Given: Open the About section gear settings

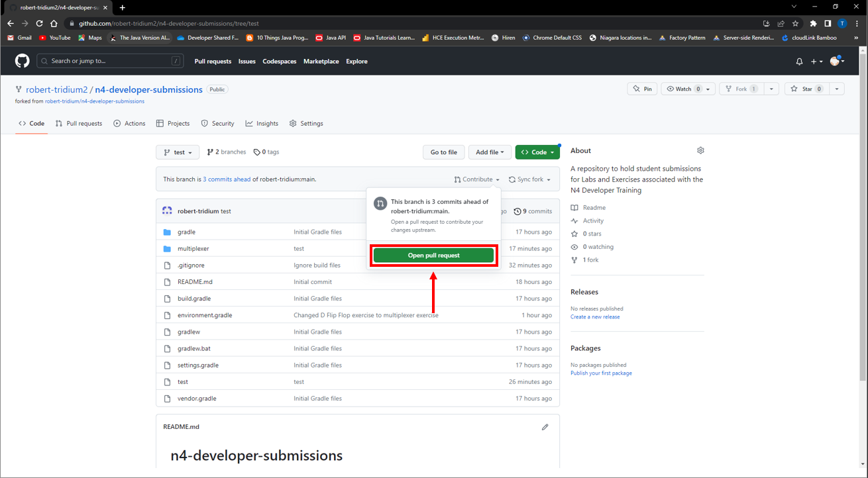Looking at the screenshot, I should click(x=700, y=151).
